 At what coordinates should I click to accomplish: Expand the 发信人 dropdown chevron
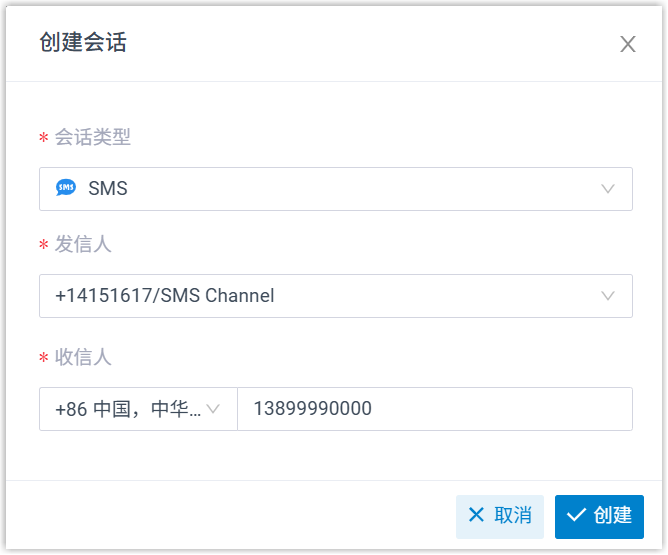(608, 296)
